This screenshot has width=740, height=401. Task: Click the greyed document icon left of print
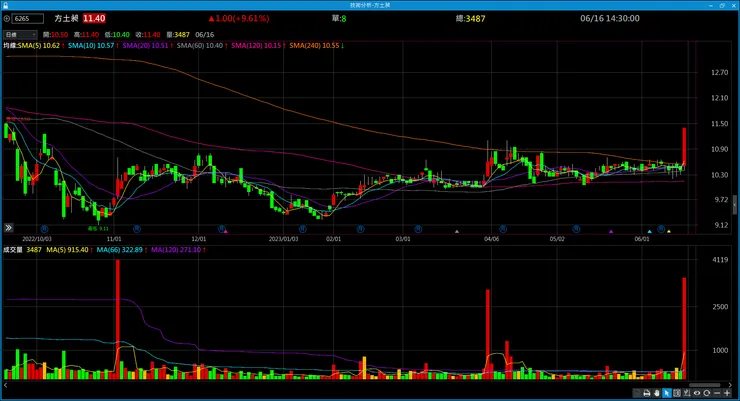click(x=637, y=393)
